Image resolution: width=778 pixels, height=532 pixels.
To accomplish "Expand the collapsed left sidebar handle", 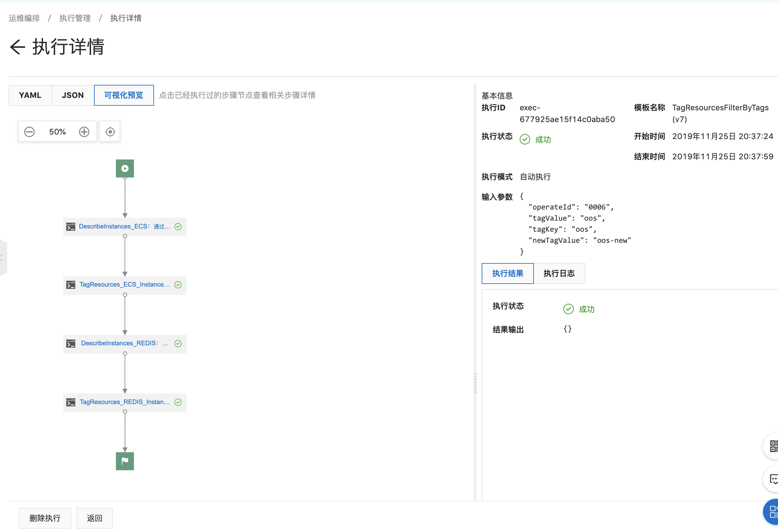I will (x=3, y=258).
